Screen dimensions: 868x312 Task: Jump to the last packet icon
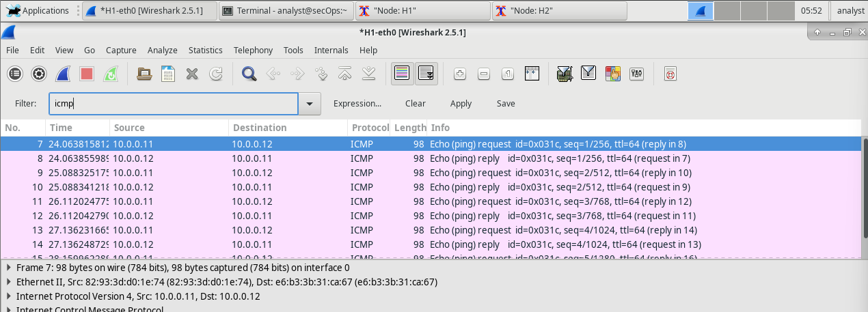[369, 74]
